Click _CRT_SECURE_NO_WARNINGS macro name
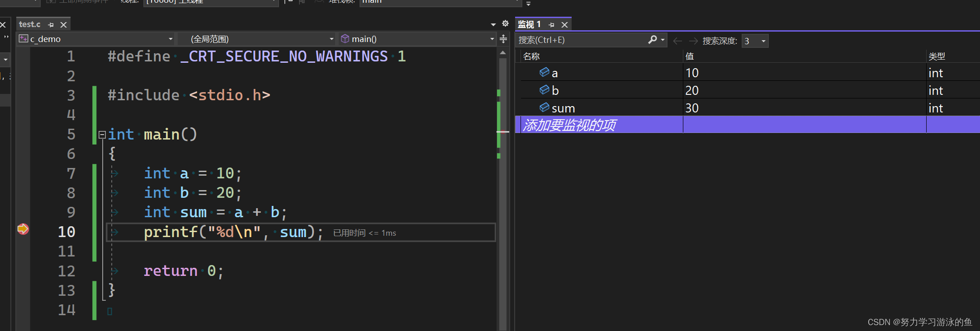The width and height of the screenshot is (980, 331). pyautogui.click(x=284, y=56)
